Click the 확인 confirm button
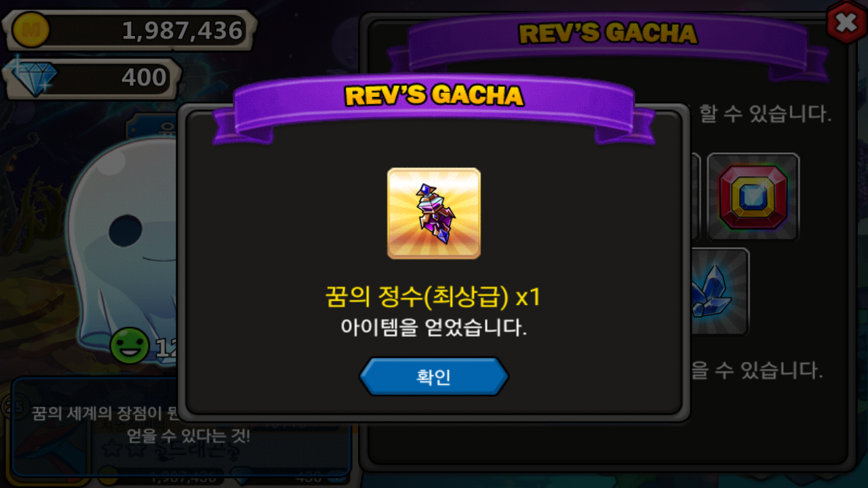Viewport: 868px width, 488px height. click(x=434, y=377)
